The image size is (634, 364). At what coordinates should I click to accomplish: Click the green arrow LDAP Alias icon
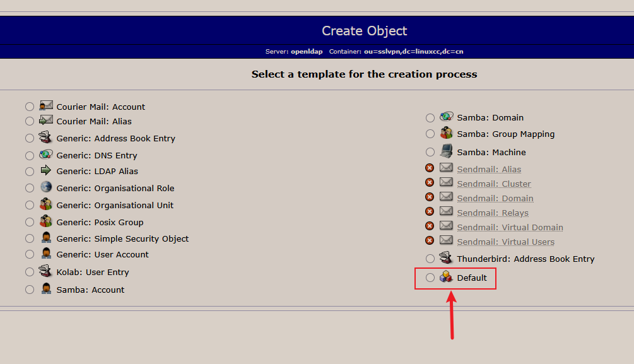(46, 170)
